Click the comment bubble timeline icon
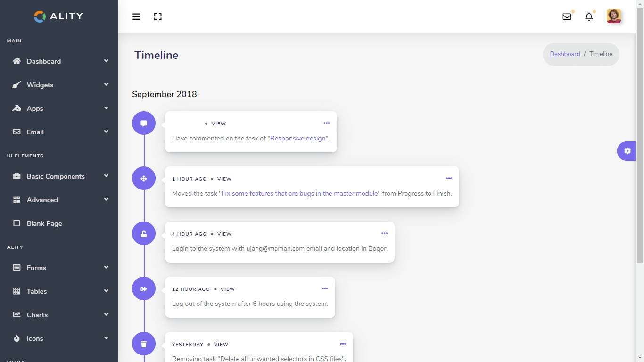 click(x=144, y=123)
